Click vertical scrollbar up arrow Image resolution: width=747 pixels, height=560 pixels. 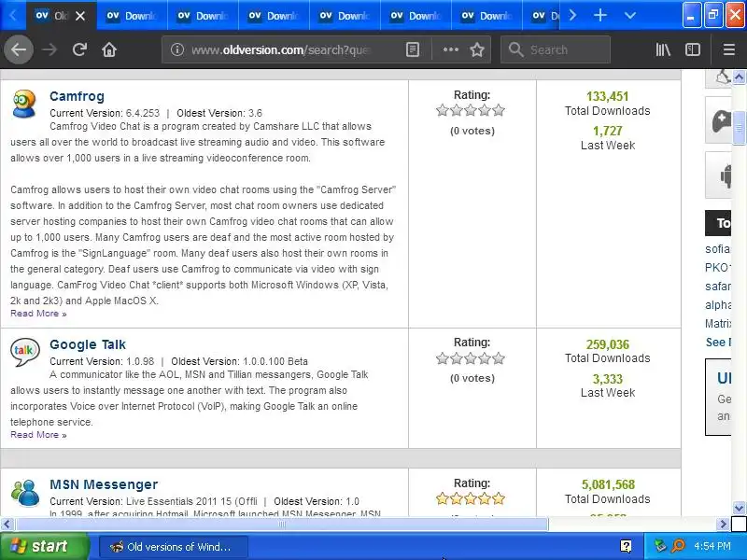739,77
